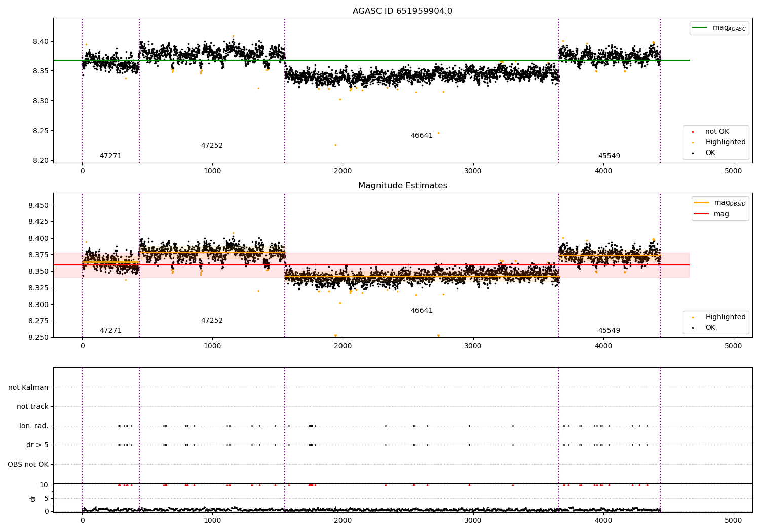Click '45549' label in Magnitude Estimates plot
Viewport: 760px width, 532px height.
click(609, 331)
